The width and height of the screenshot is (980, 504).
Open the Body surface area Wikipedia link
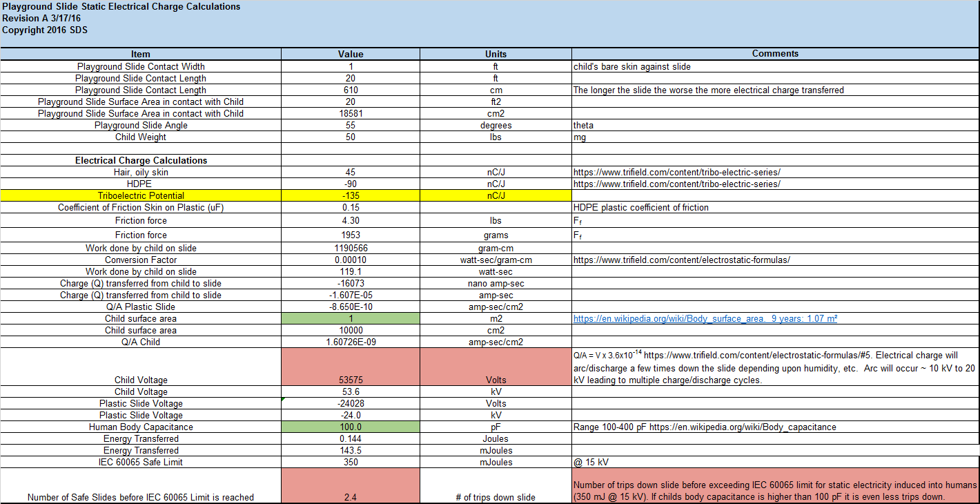tap(705, 319)
